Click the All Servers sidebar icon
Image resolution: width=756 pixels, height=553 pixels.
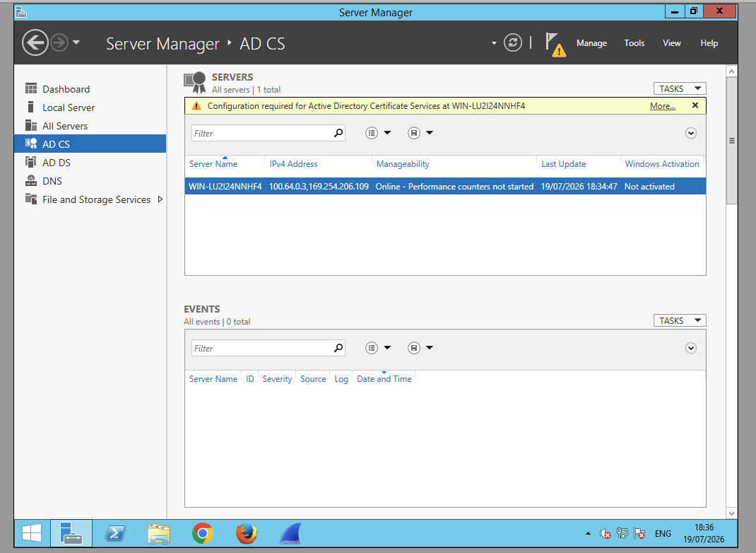(31, 125)
